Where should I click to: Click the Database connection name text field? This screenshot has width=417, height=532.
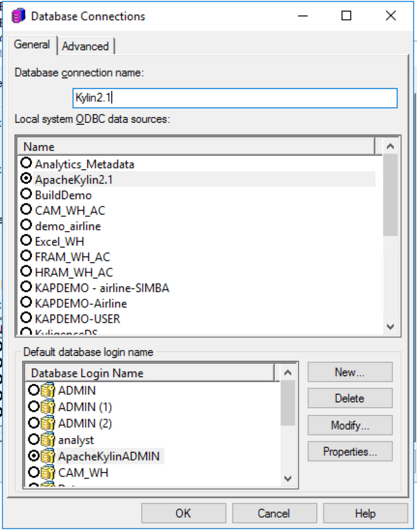[x=235, y=98]
